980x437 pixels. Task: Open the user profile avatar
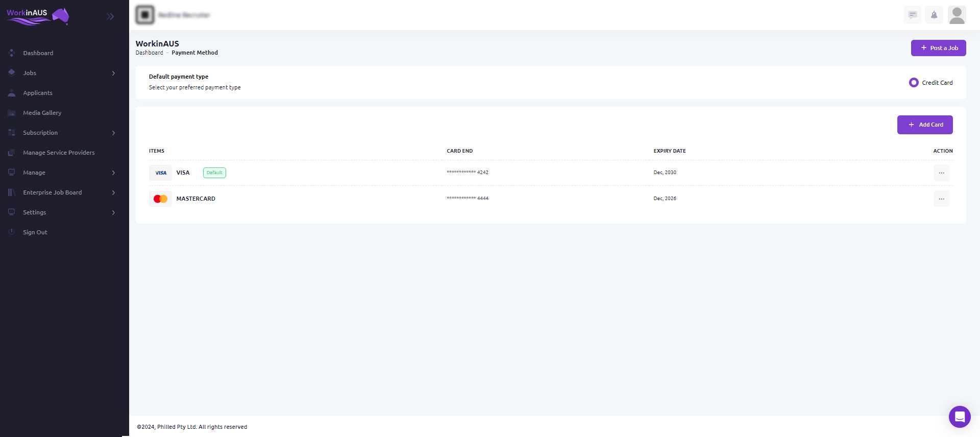pyautogui.click(x=957, y=15)
